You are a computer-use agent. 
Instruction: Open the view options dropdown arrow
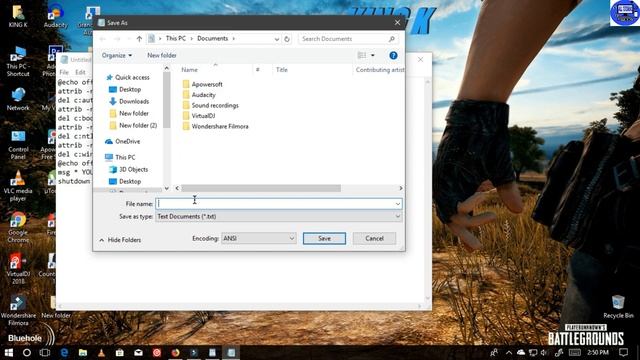(372, 55)
